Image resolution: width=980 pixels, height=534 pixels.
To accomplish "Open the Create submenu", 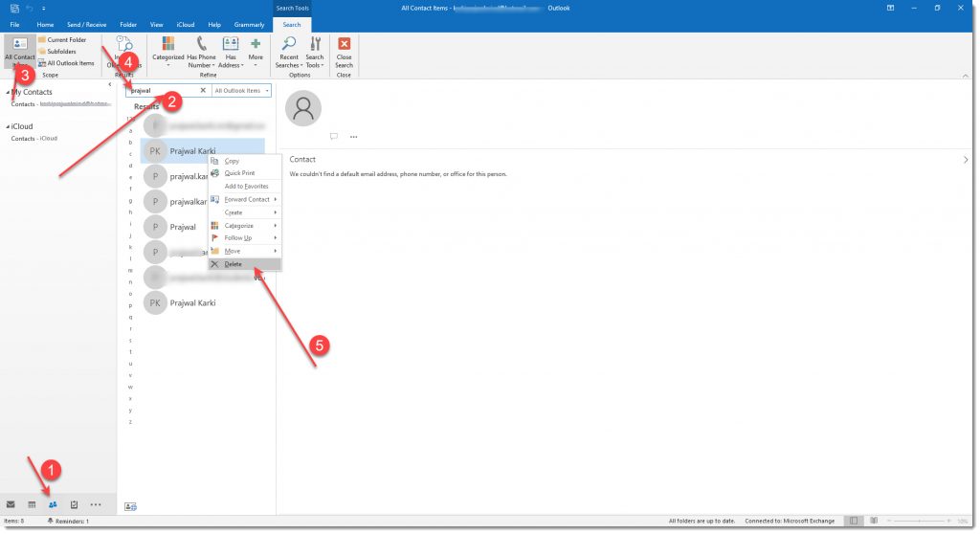I will (244, 213).
